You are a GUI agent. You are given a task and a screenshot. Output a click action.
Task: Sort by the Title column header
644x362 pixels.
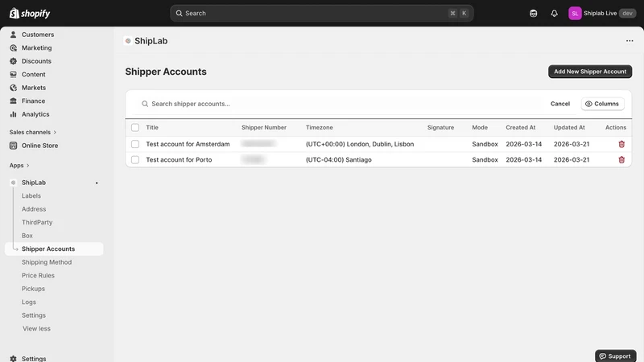click(152, 128)
